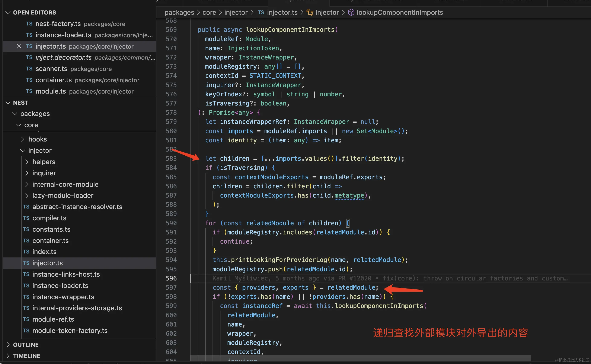Place cursor on 'printLookingForProviderLog' call
The image size is (591, 364).
point(279,260)
